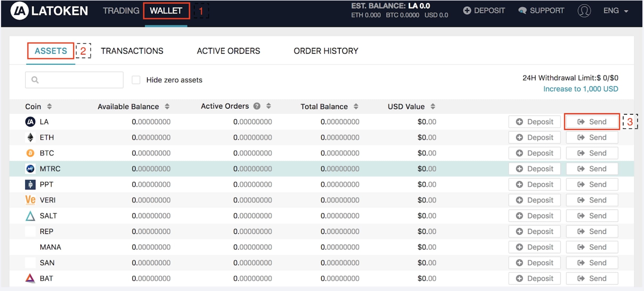This screenshot has height=291, width=644.
Task: Click the BTC coin icon
Action: click(x=30, y=153)
